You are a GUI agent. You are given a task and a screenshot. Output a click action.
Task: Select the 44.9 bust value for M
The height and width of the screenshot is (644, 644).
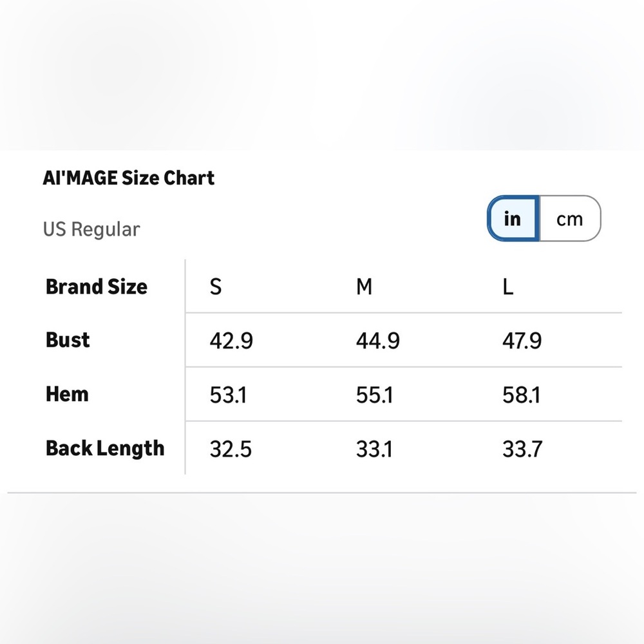tap(378, 341)
